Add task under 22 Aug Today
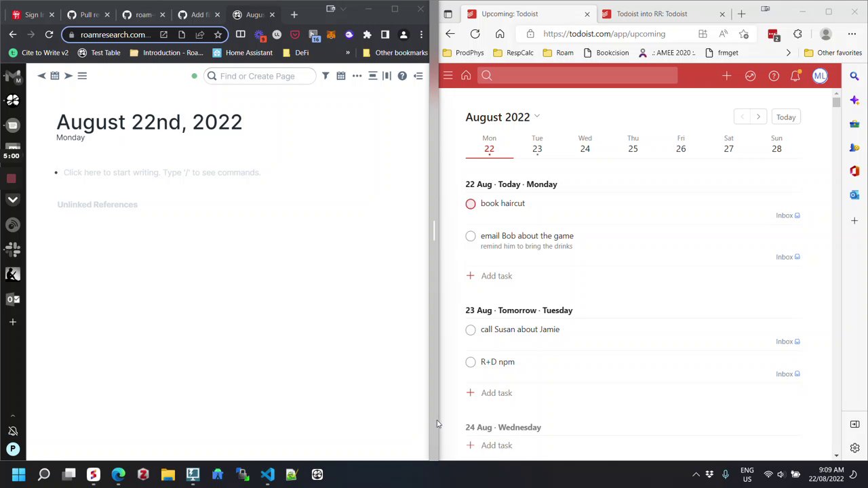868x488 pixels. tap(489, 276)
